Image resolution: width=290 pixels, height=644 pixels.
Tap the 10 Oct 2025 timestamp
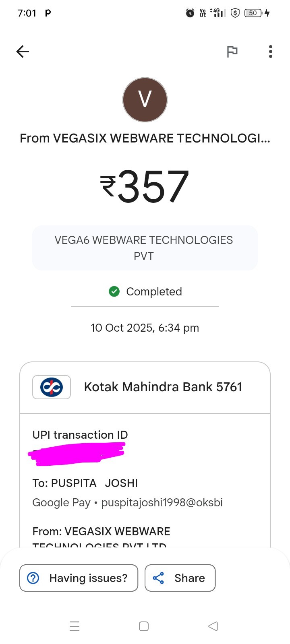(x=145, y=328)
